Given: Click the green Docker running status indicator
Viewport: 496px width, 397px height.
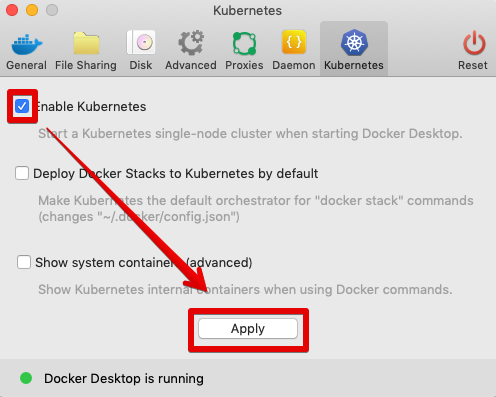Looking at the screenshot, I should [x=26, y=378].
